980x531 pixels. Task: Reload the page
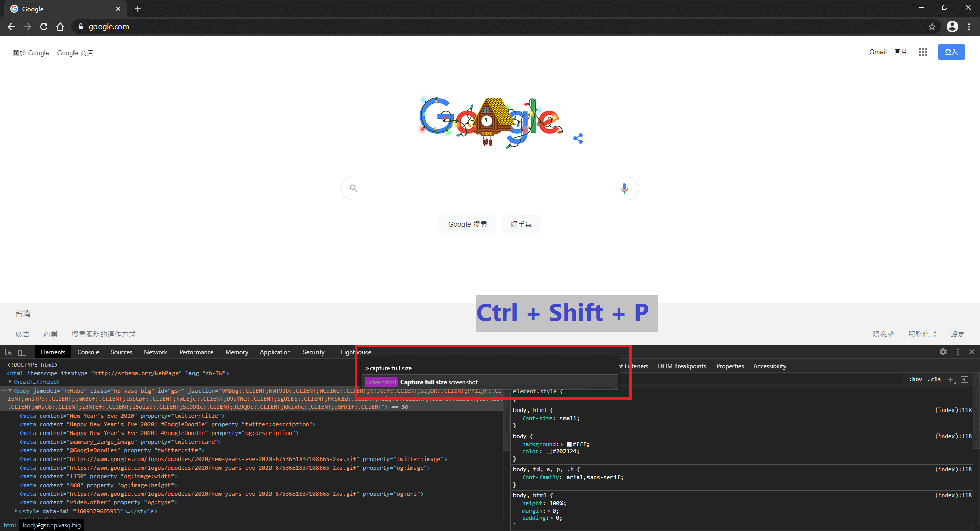coord(44,27)
